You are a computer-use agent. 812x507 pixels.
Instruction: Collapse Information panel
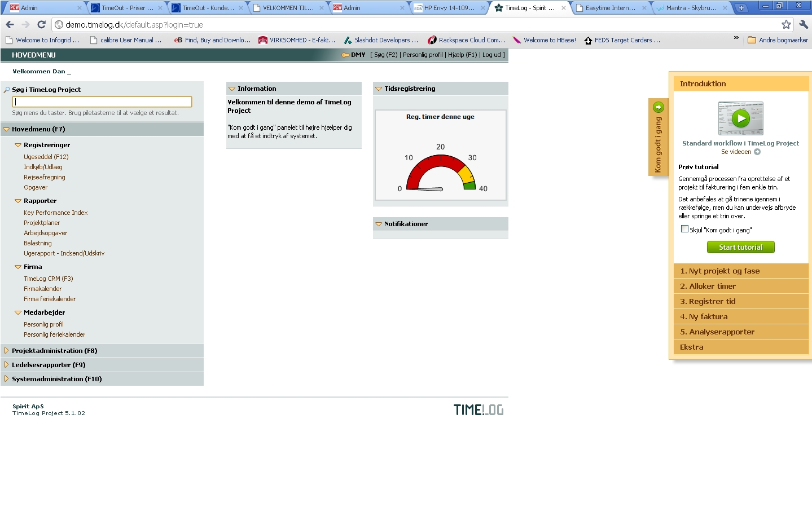tap(232, 89)
